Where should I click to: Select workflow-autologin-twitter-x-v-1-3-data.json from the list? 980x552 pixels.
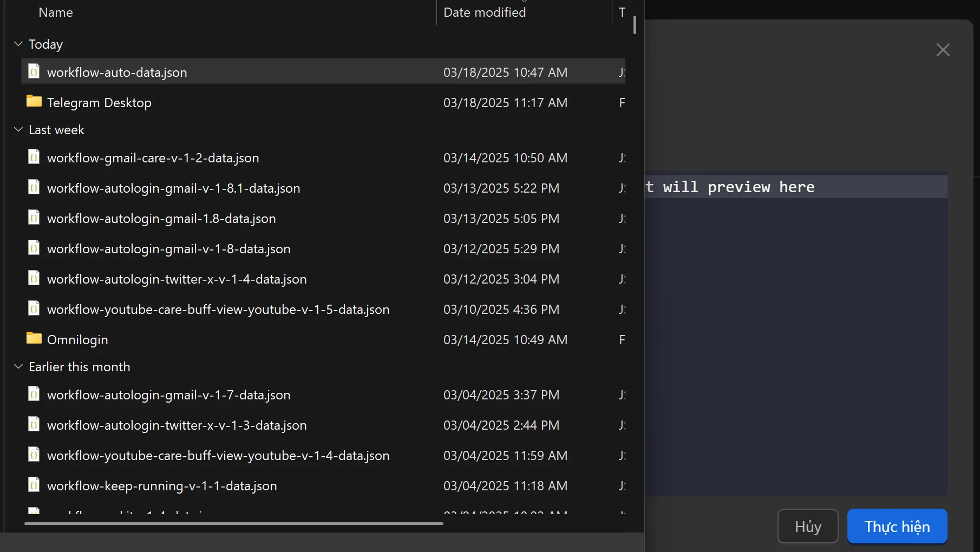[x=177, y=425]
